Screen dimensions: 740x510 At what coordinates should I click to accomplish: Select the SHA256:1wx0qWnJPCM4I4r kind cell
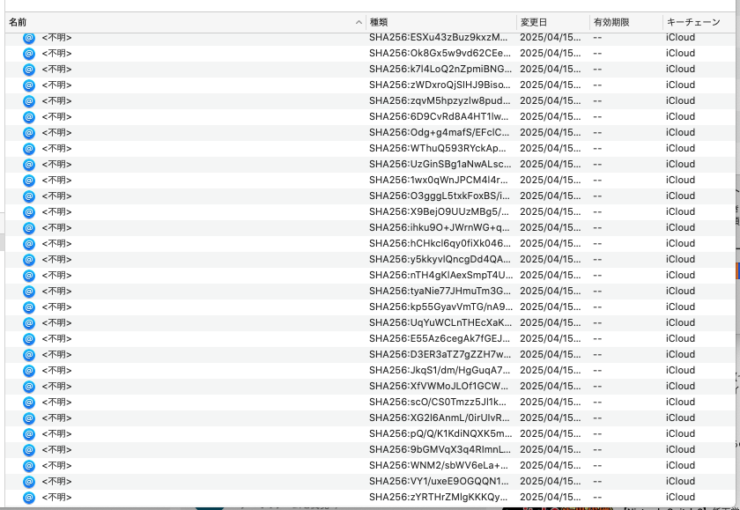[x=438, y=180]
